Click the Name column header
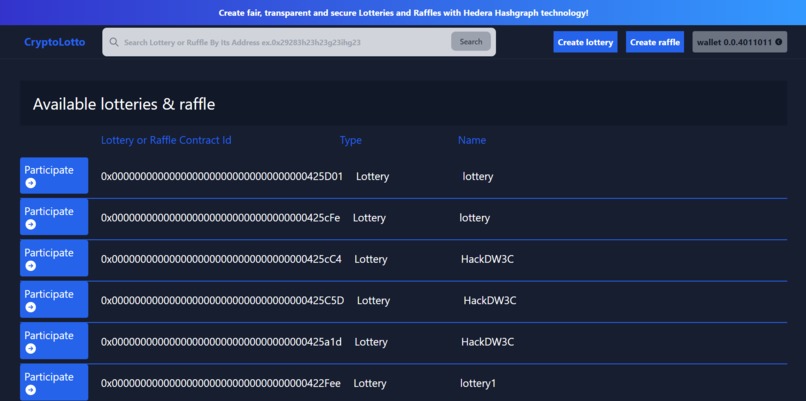 472,140
